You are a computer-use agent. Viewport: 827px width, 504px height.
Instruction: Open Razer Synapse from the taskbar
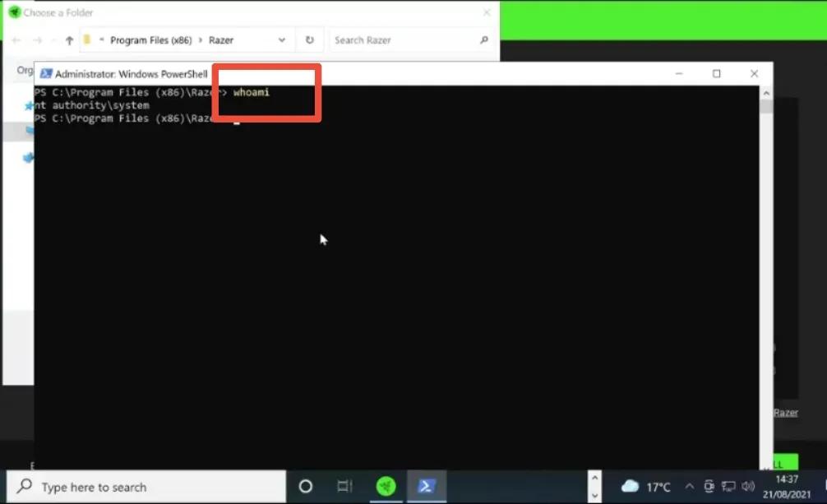(x=386, y=485)
